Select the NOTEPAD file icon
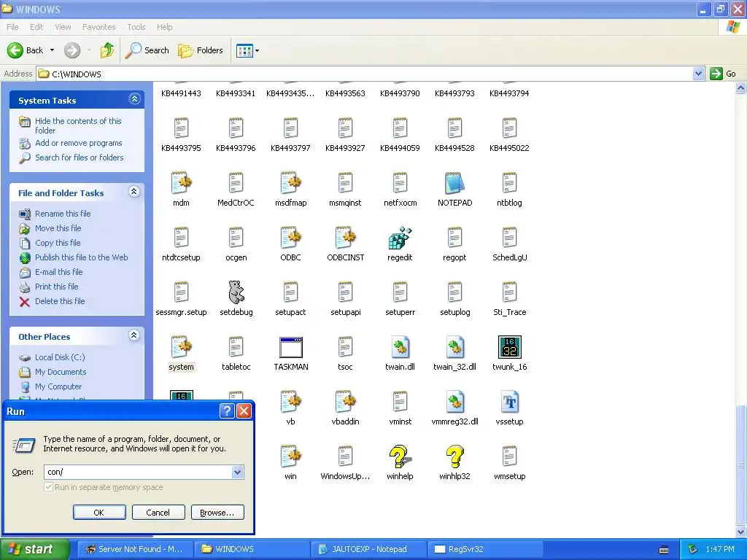747x560 pixels. click(454, 183)
